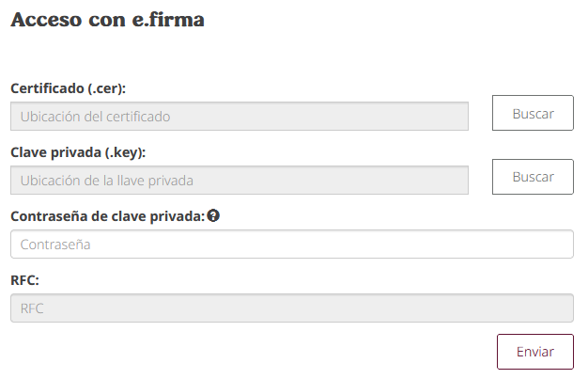This screenshot has width=588, height=379.
Task: Click the Acceso con e.firma heading
Action: click(108, 20)
